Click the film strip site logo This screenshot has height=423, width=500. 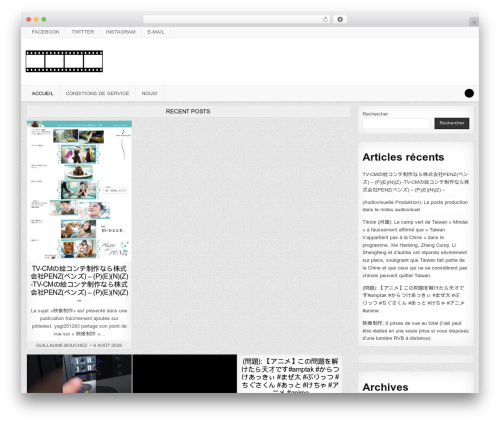(x=64, y=61)
